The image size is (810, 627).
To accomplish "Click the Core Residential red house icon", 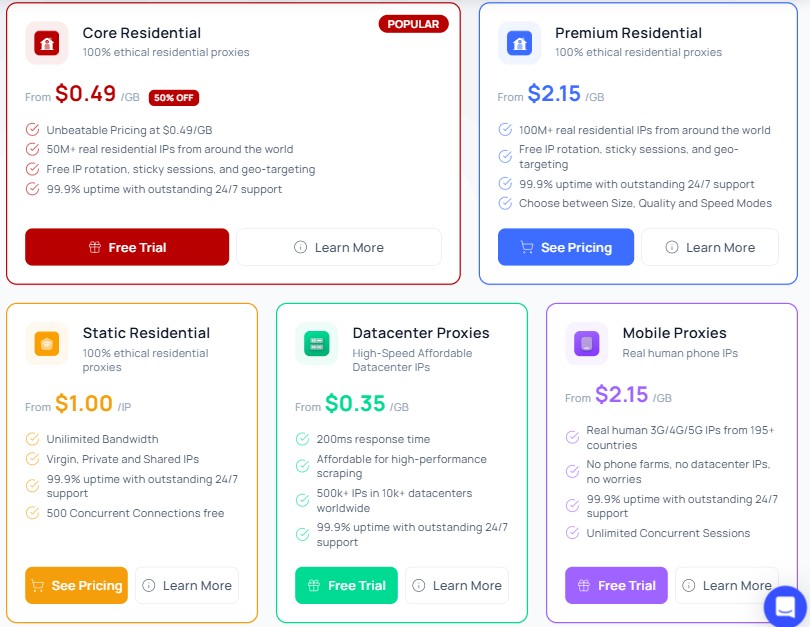I will click(x=46, y=43).
